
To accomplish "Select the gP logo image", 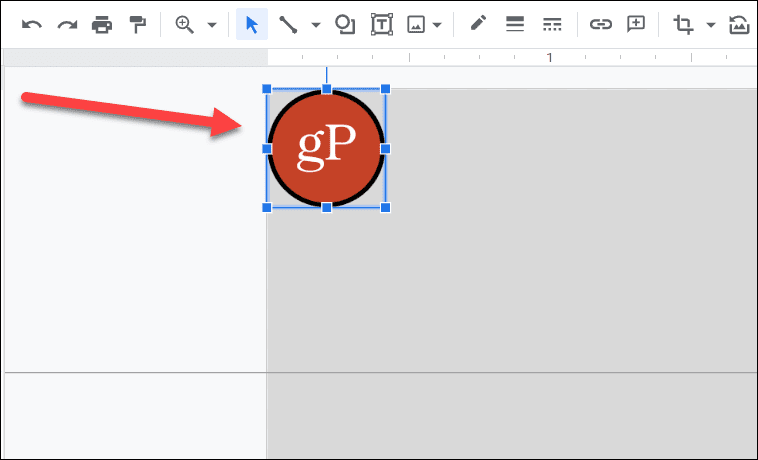I will click(x=326, y=148).
